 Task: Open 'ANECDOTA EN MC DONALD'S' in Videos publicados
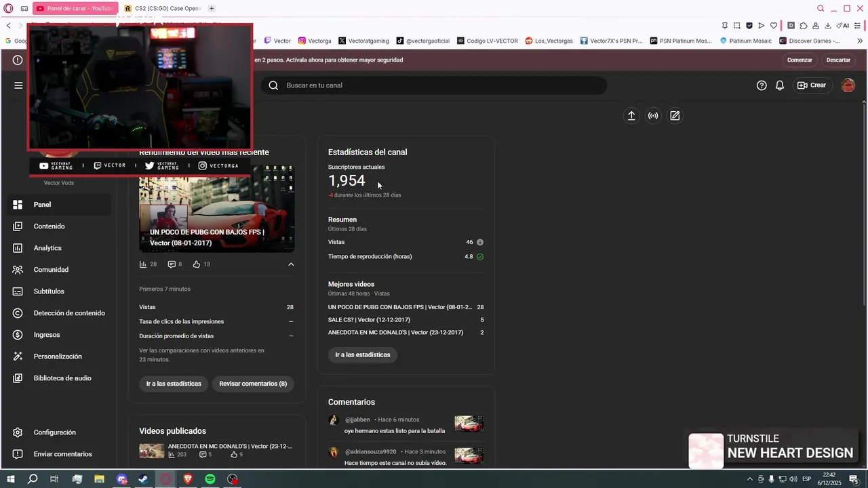(x=230, y=446)
